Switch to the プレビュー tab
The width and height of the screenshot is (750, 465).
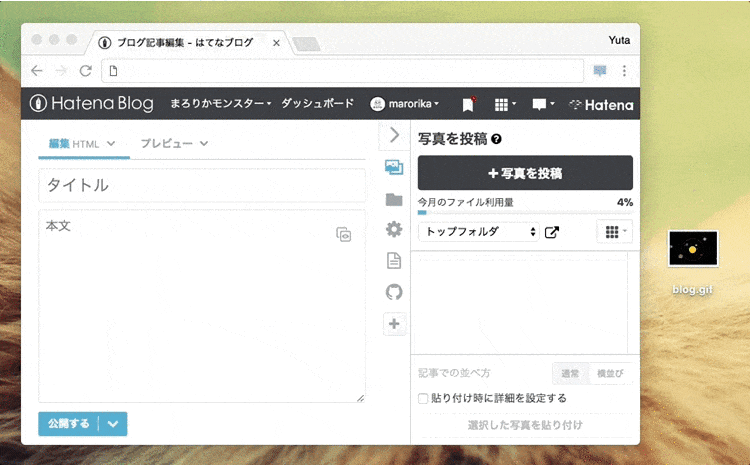[x=166, y=144]
